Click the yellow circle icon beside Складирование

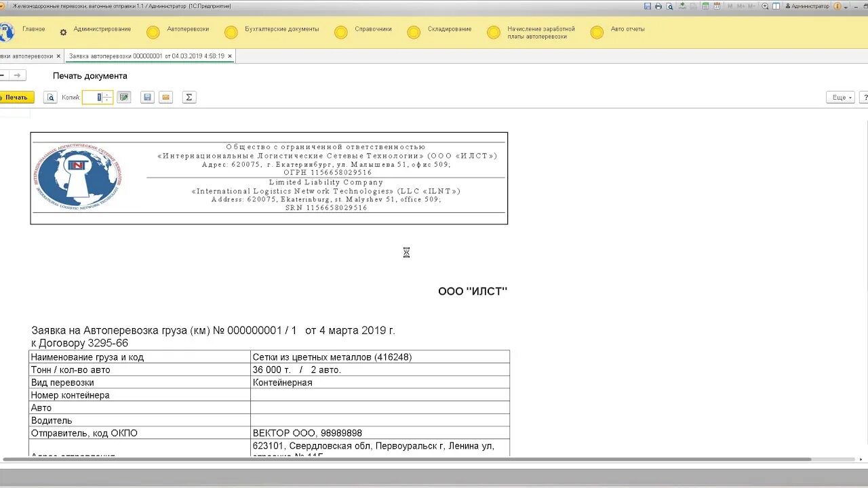click(414, 33)
